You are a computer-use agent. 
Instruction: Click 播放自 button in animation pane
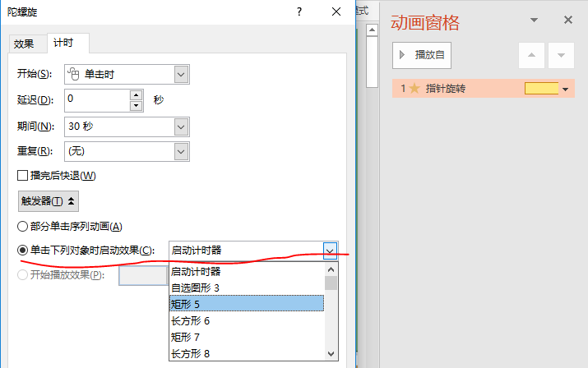pos(422,55)
